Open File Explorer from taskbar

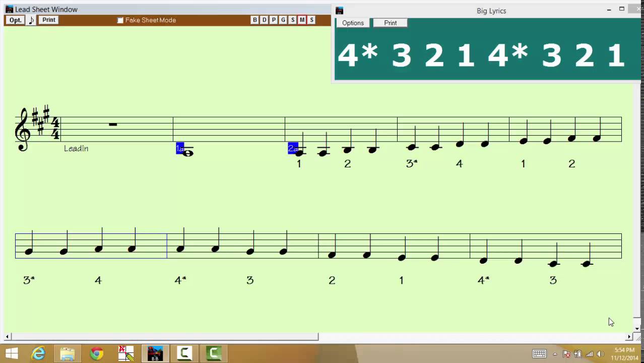[68, 354]
